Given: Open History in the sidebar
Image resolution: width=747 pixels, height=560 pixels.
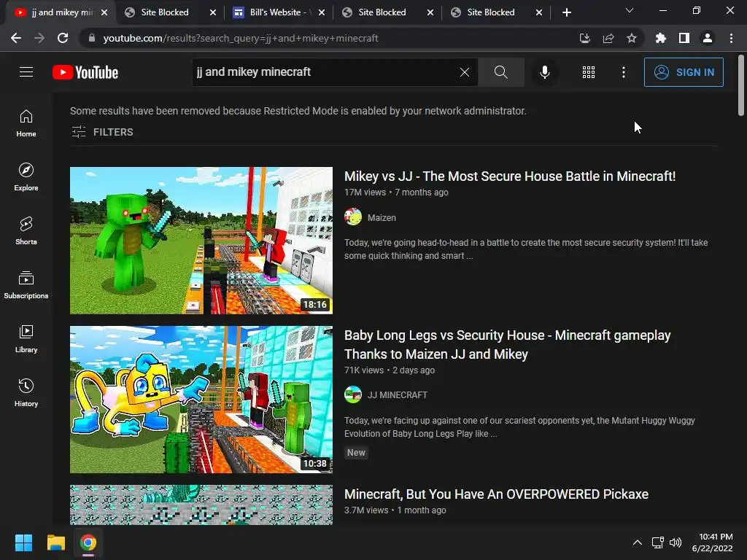Looking at the screenshot, I should click(x=26, y=392).
